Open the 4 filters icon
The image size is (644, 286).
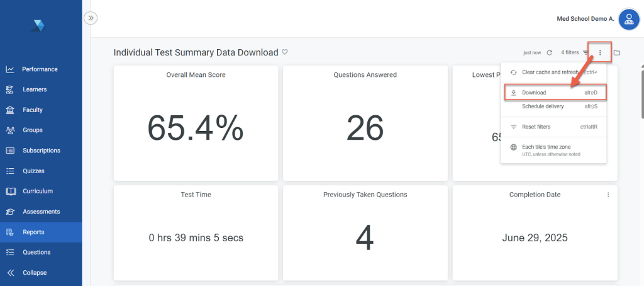click(x=586, y=52)
